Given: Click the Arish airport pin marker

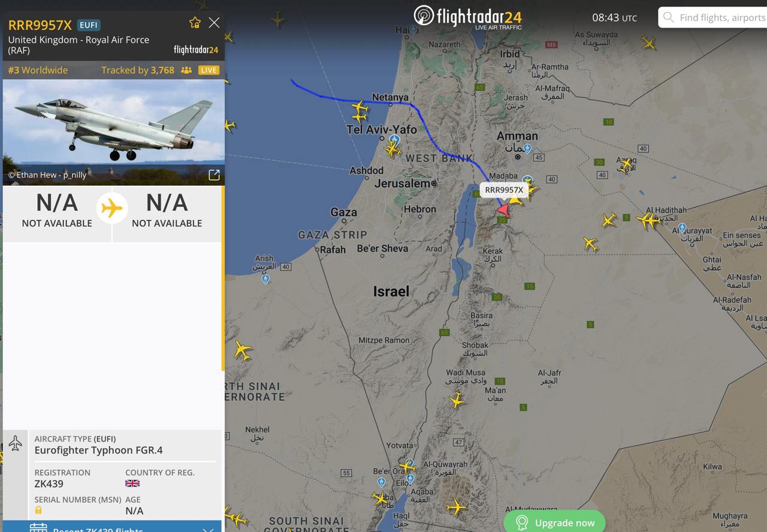Looking at the screenshot, I should point(265,279).
